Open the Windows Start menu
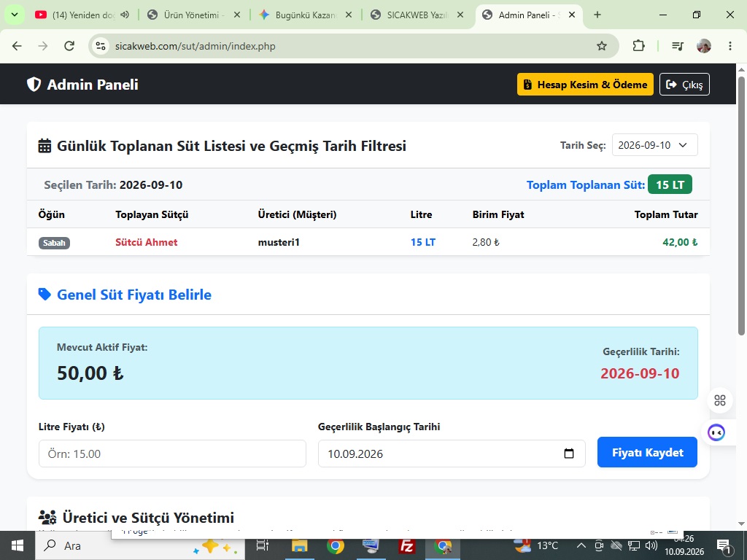This screenshot has width=747, height=560. pyautogui.click(x=18, y=545)
